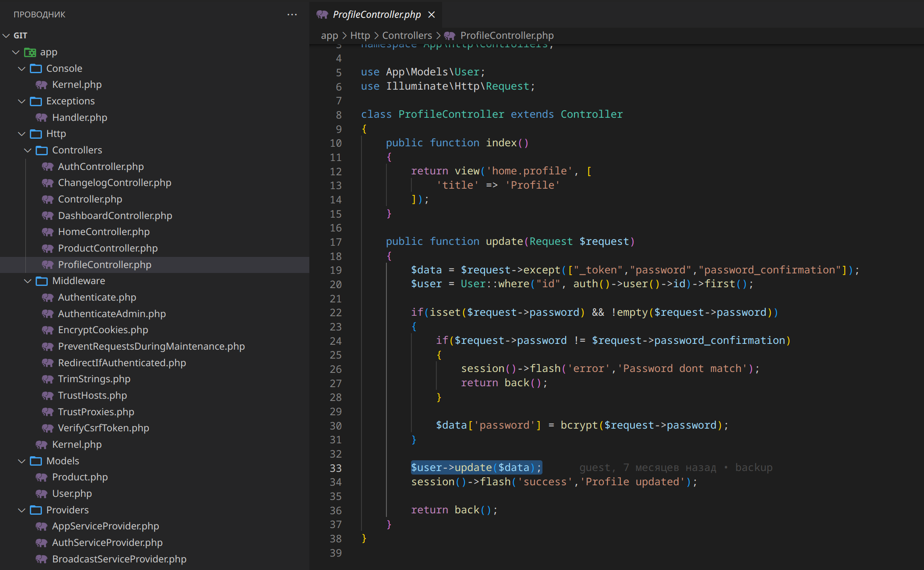Open VerifyCsrfToken.php in the explorer
Viewport: 924px width, 570px height.
(103, 428)
